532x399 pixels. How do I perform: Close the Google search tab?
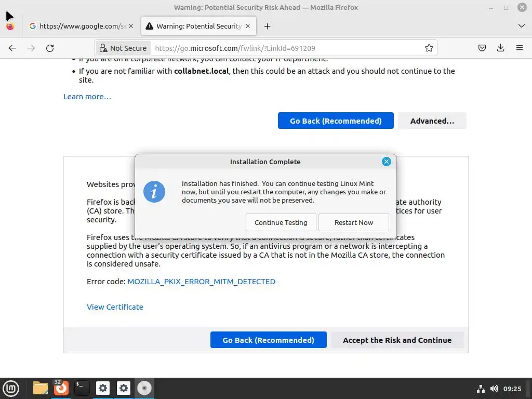pyautogui.click(x=131, y=26)
